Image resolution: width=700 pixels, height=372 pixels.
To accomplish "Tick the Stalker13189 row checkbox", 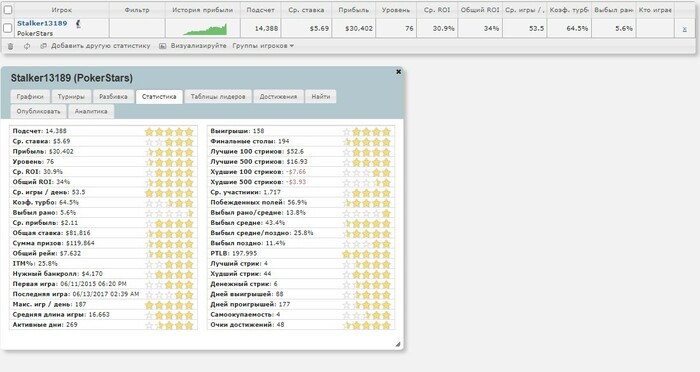I will point(8,28).
